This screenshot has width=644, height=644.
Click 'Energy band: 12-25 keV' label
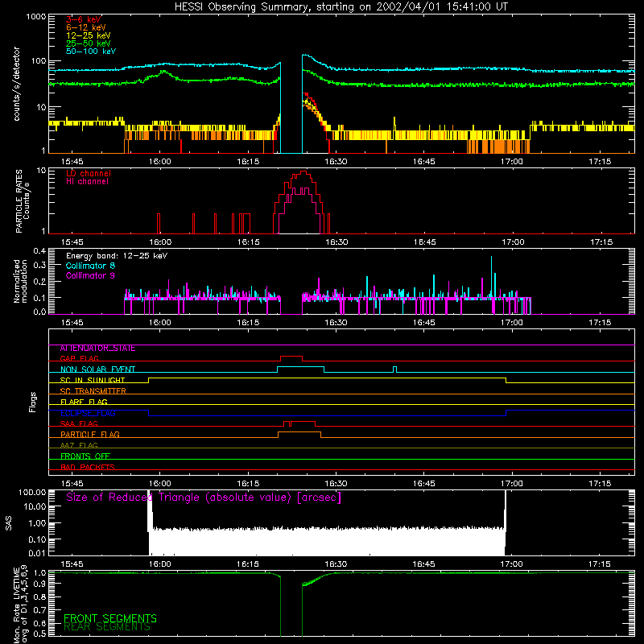click(x=117, y=256)
